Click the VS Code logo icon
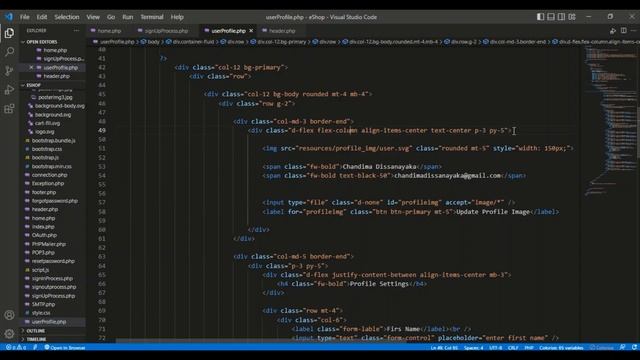The image size is (640, 360). pyautogui.click(x=9, y=17)
